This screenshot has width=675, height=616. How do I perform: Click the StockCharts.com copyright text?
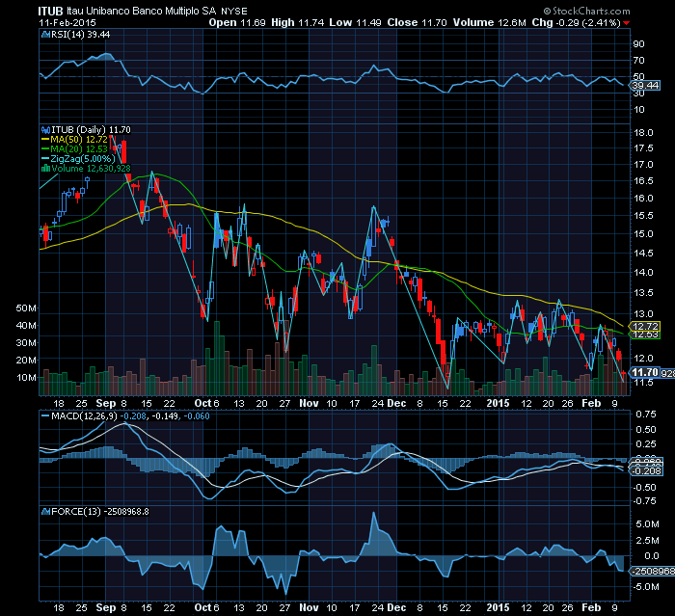pos(586,11)
